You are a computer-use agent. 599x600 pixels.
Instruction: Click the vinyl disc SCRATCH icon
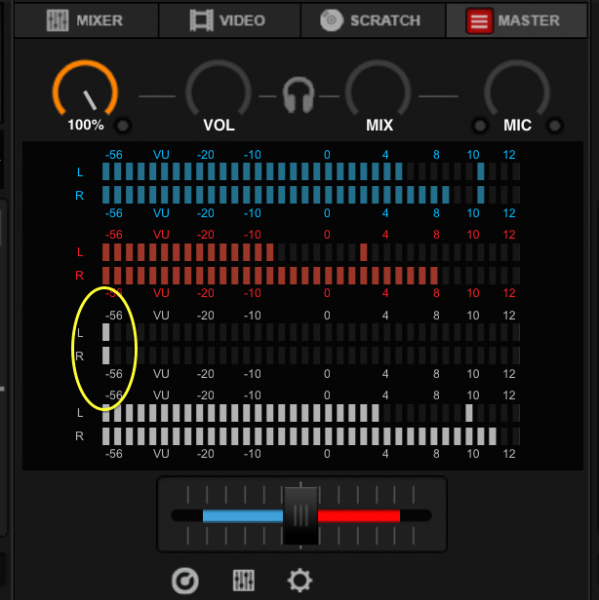click(x=331, y=20)
